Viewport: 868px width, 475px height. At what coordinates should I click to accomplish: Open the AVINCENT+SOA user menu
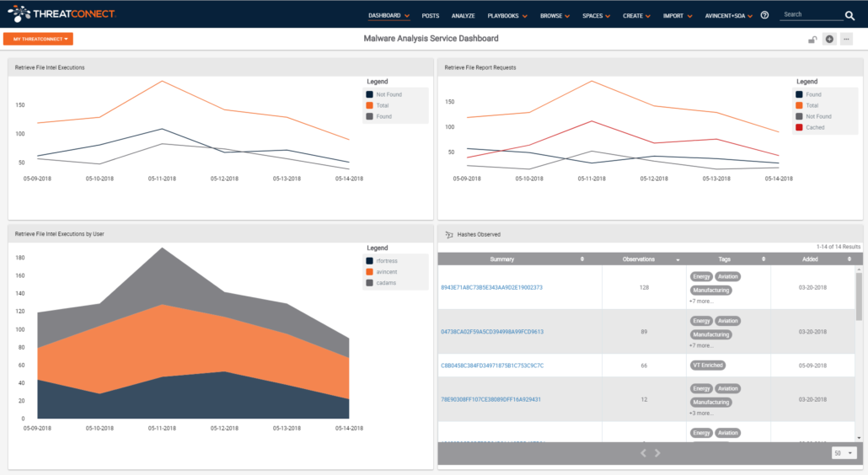[x=728, y=16]
